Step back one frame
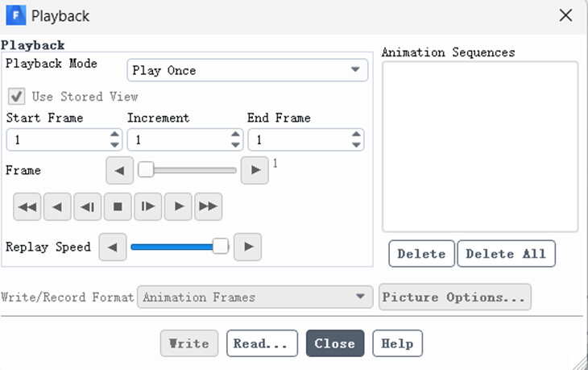The height and width of the screenshot is (370, 588). (88, 207)
